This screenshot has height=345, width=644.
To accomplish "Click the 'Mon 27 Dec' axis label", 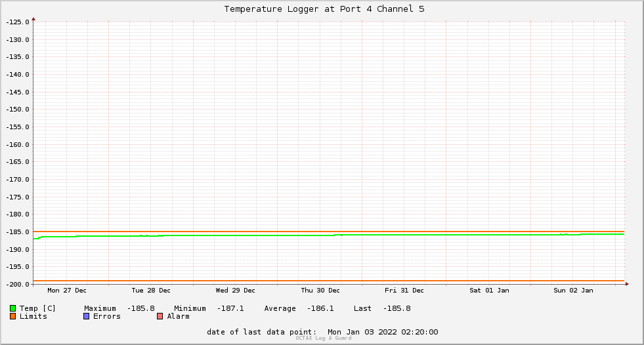I will pyautogui.click(x=67, y=291).
